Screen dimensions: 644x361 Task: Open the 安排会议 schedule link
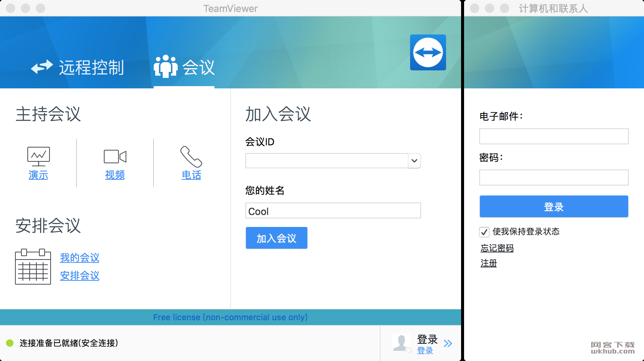[x=79, y=276]
